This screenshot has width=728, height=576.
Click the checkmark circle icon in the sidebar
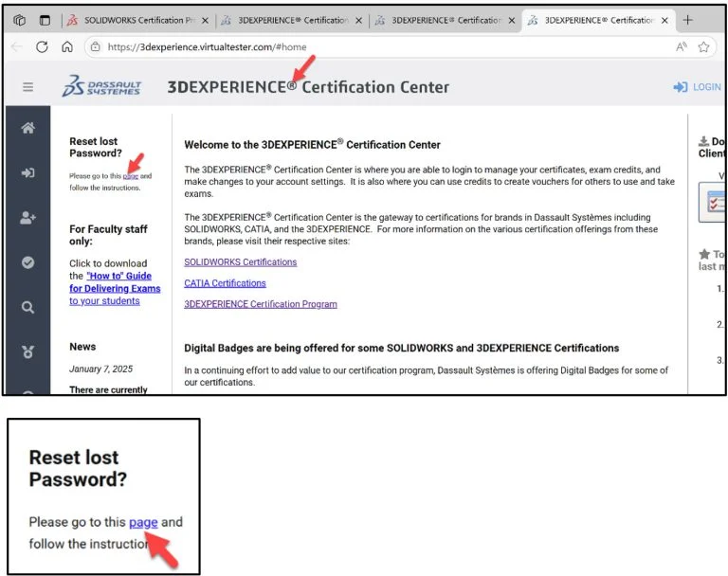click(27, 262)
